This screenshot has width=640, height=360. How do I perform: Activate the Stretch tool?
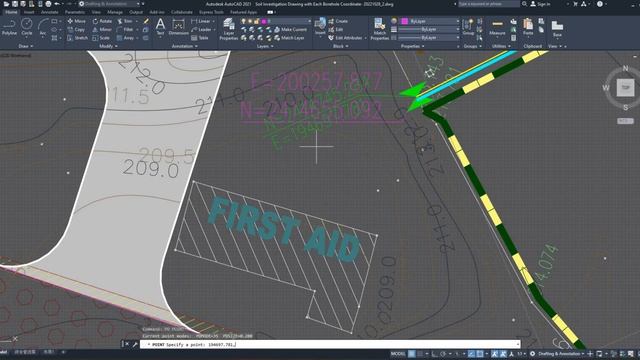(x=77, y=38)
